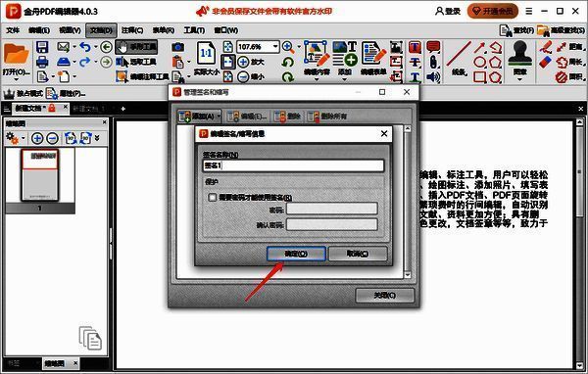Click the clipboard paste icon

(177, 62)
